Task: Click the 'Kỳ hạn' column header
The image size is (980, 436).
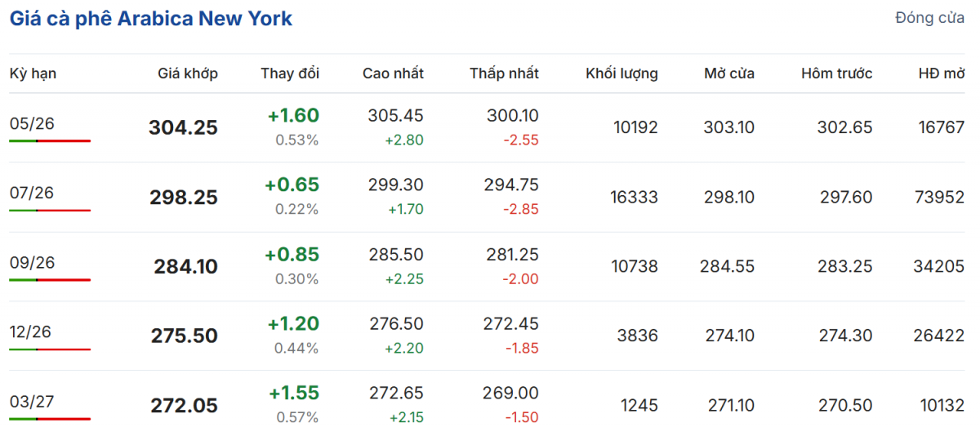Action: point(33,73)
